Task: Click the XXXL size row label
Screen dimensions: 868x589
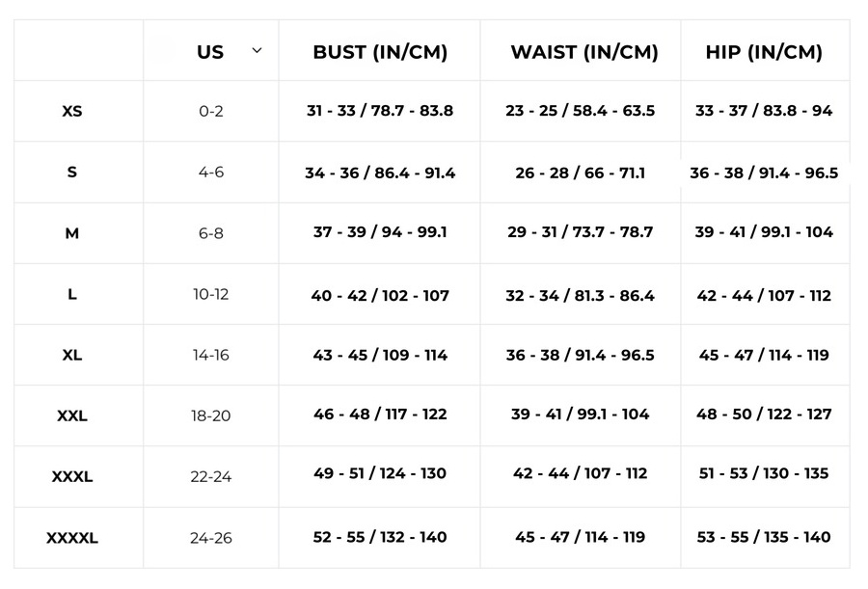Action: click(x=72, y=476)
